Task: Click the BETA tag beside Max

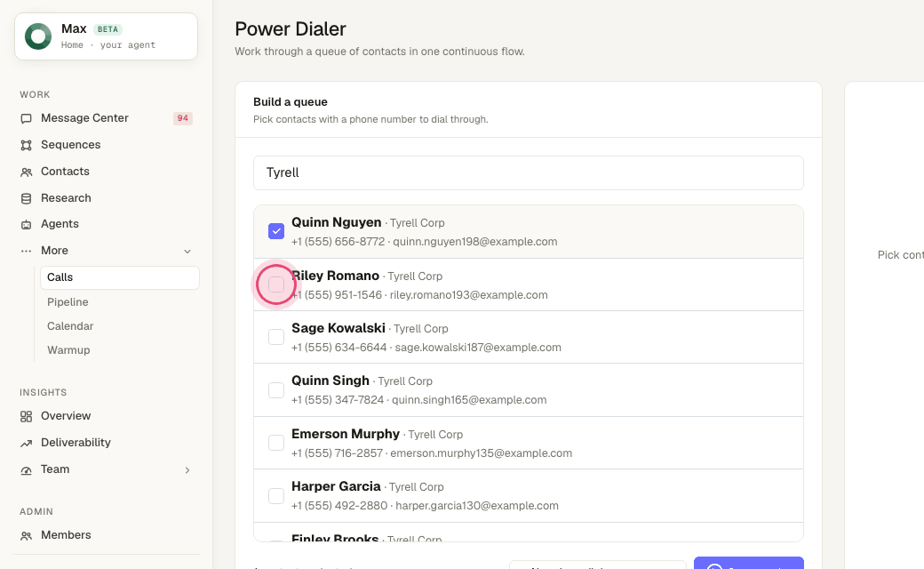Action: click(x=108, y=29)
